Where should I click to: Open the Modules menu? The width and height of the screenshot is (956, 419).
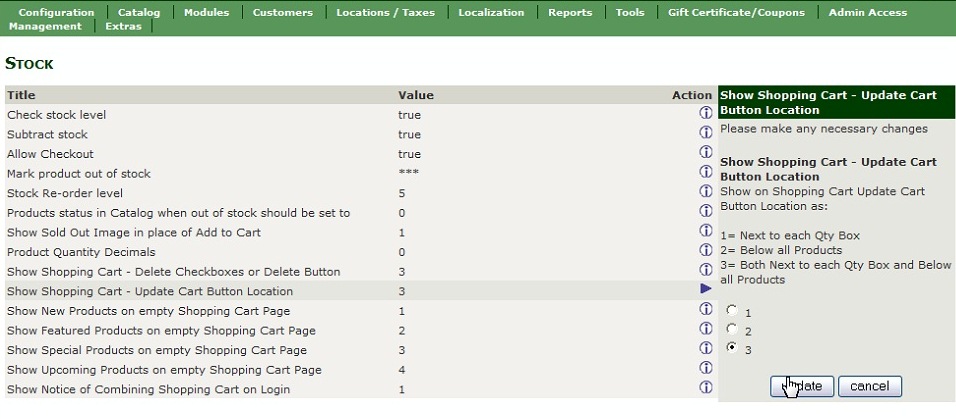[x=207, y=12]
